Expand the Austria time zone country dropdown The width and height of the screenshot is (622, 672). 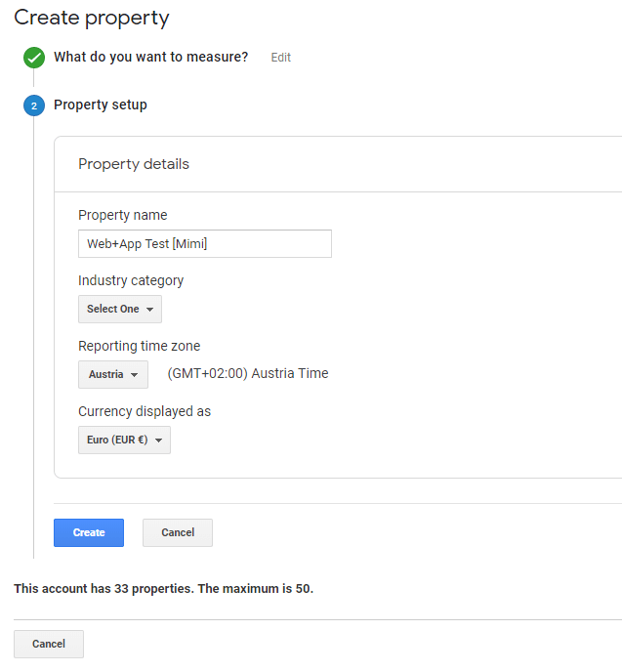pyautogui.click(x=113, y=374)
